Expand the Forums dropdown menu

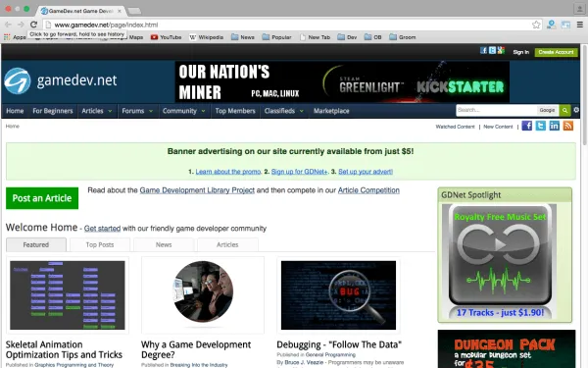pos(137,111)
